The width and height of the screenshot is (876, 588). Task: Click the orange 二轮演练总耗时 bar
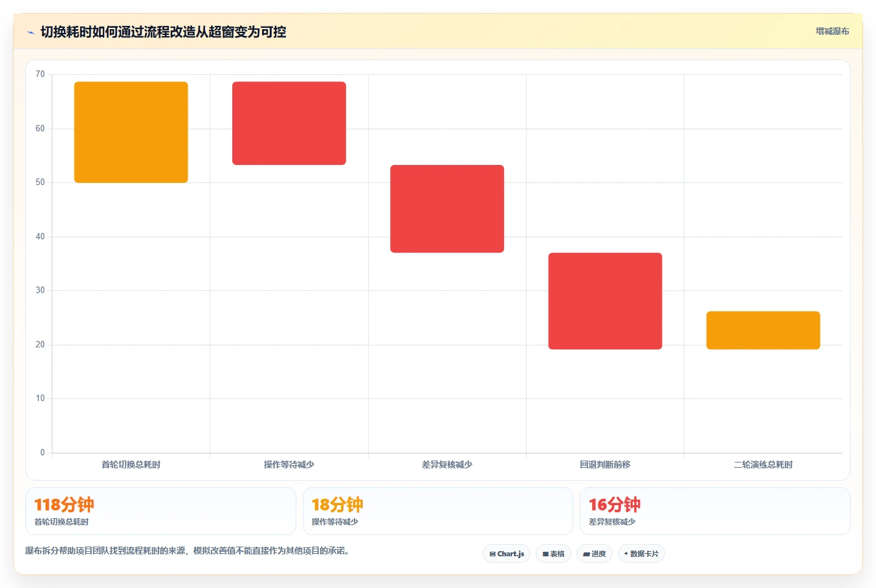(x=763, y=331)
